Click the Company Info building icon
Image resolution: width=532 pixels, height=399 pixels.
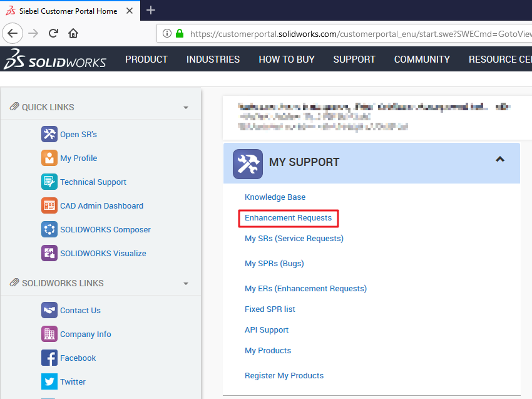tap(49, 334)
